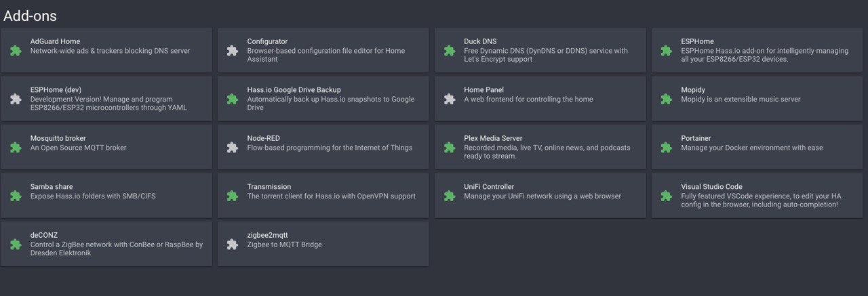Click the grey puzzle icon for zigbee2mqtt
Screen dimensions: 868x296
click(233, 244)
